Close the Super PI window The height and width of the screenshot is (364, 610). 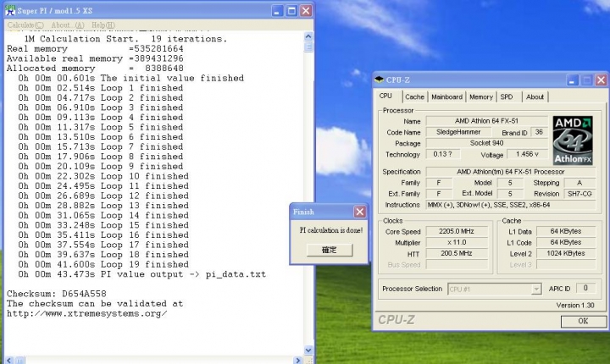pos(306,11)
